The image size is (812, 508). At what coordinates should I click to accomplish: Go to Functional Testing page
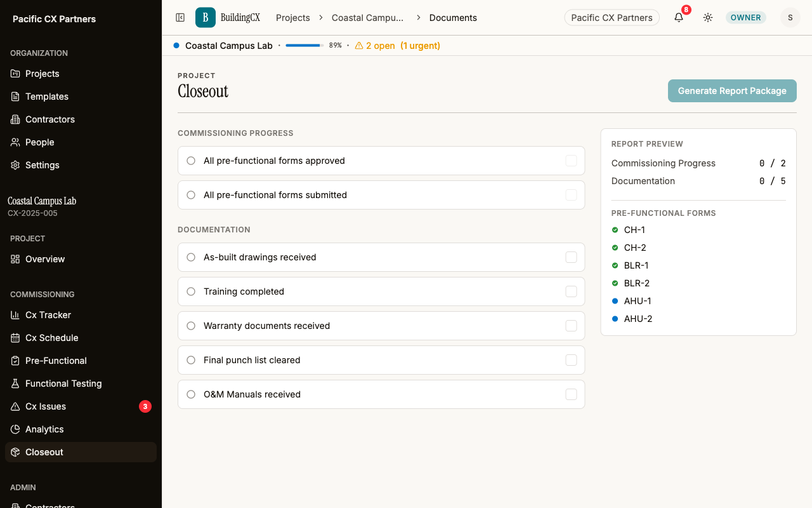81,384
